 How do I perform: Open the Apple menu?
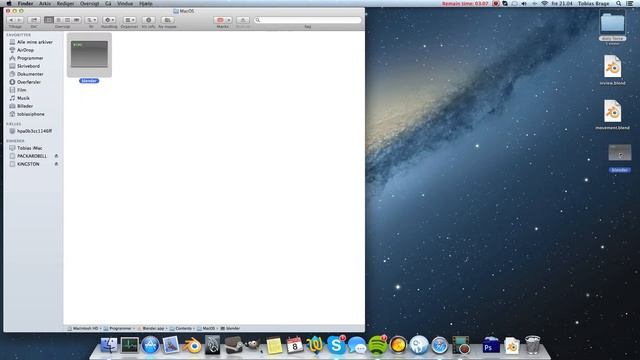[9, 3]
